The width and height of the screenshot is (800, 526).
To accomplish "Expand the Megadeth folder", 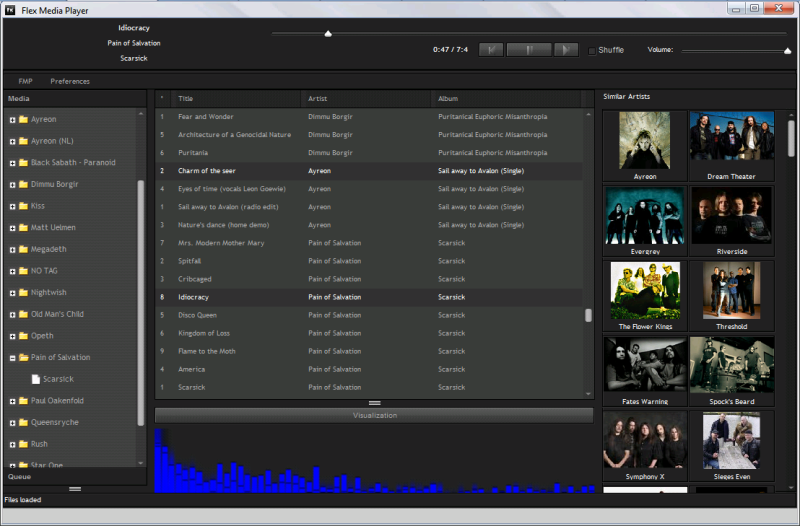I will [12, 250].
